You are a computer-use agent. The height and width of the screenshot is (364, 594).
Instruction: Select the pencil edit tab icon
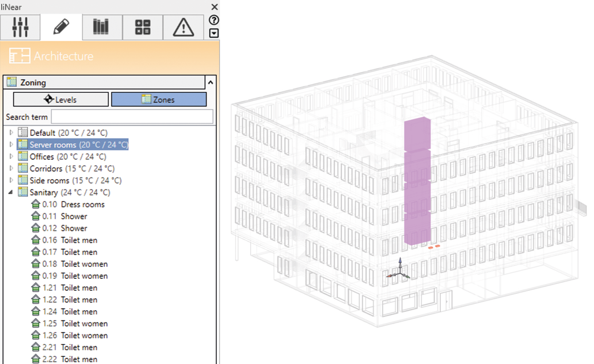[x=61, y=27]
